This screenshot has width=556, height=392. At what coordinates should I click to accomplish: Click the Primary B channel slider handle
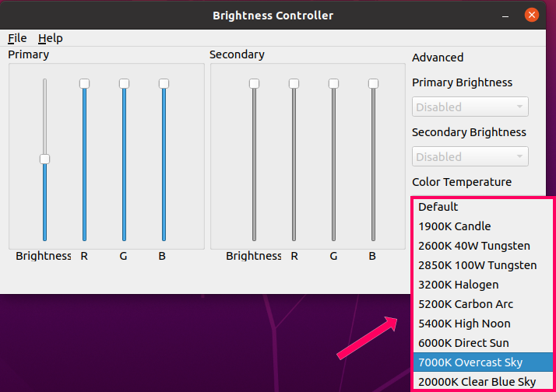(164, 83)
